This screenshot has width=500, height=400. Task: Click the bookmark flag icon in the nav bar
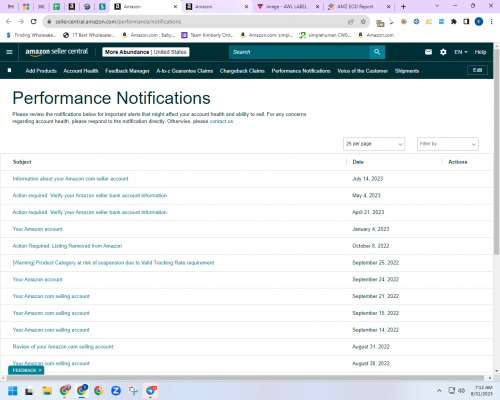pyautogui.click(x=9, y=70)
